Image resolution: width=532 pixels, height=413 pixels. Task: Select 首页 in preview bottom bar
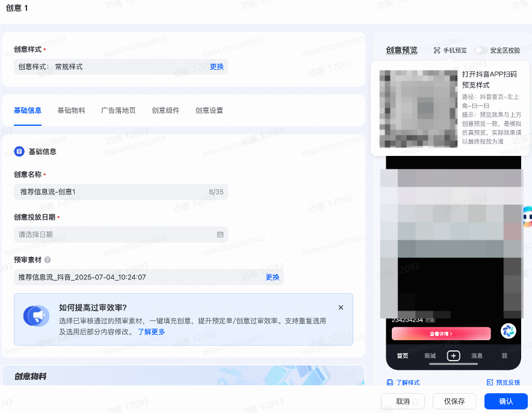pyautogui.click(x=403, y=356)
